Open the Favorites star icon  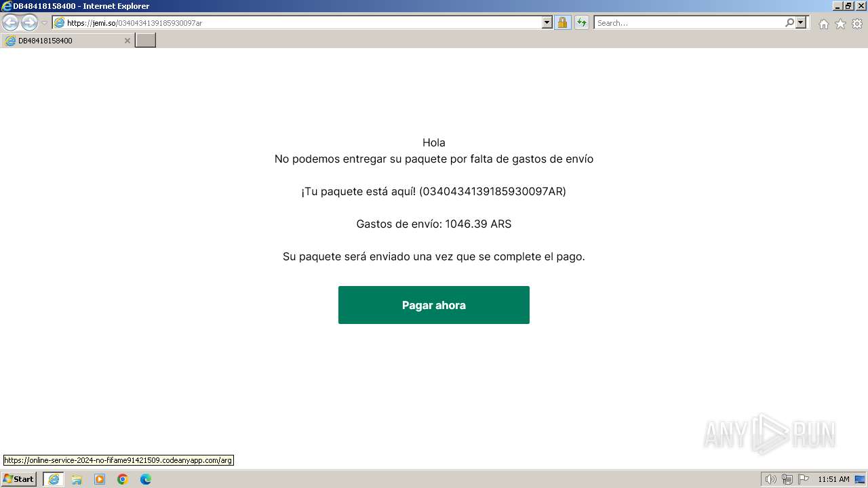(840, 24)
